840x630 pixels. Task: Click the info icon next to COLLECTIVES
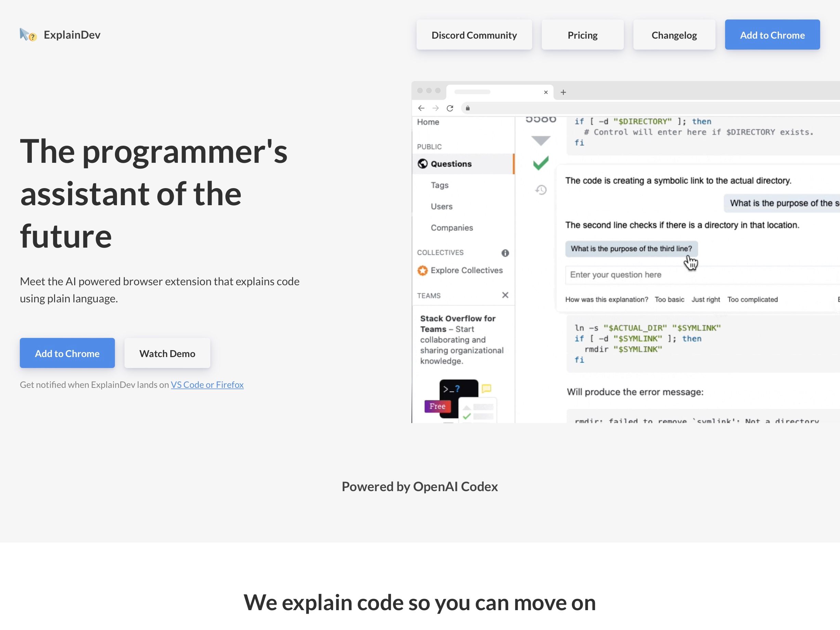[x=505, y=253]
